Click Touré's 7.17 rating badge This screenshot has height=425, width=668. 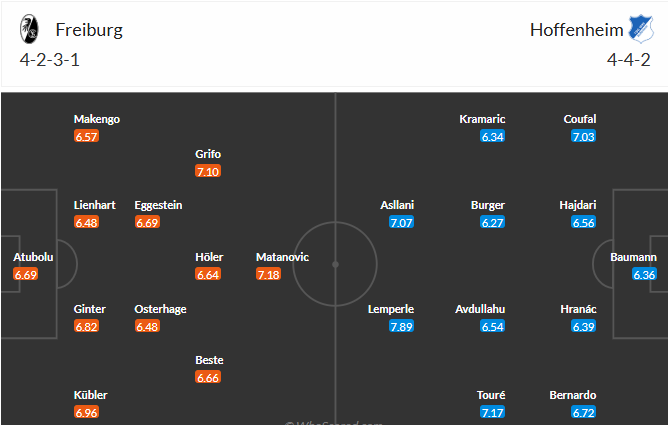point(492,412)
